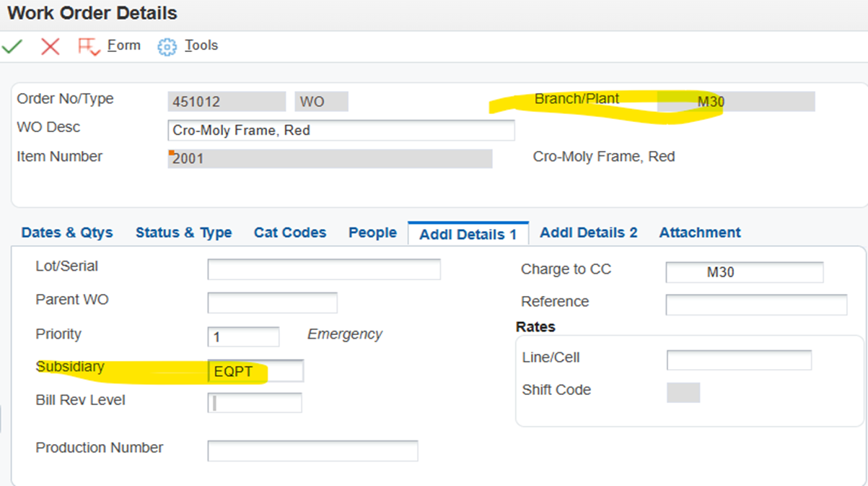Click the Priority input field
The image size is (868, 486).
[242, 337]
